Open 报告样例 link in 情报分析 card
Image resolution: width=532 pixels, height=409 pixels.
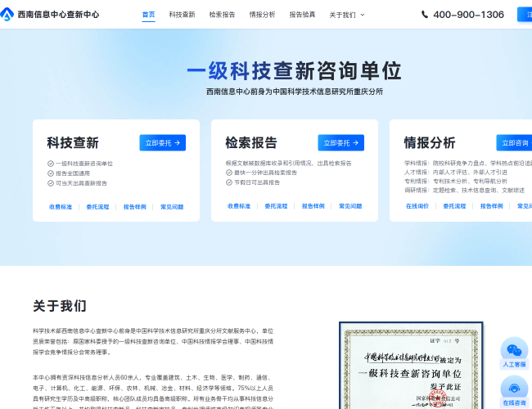(492, 206)
